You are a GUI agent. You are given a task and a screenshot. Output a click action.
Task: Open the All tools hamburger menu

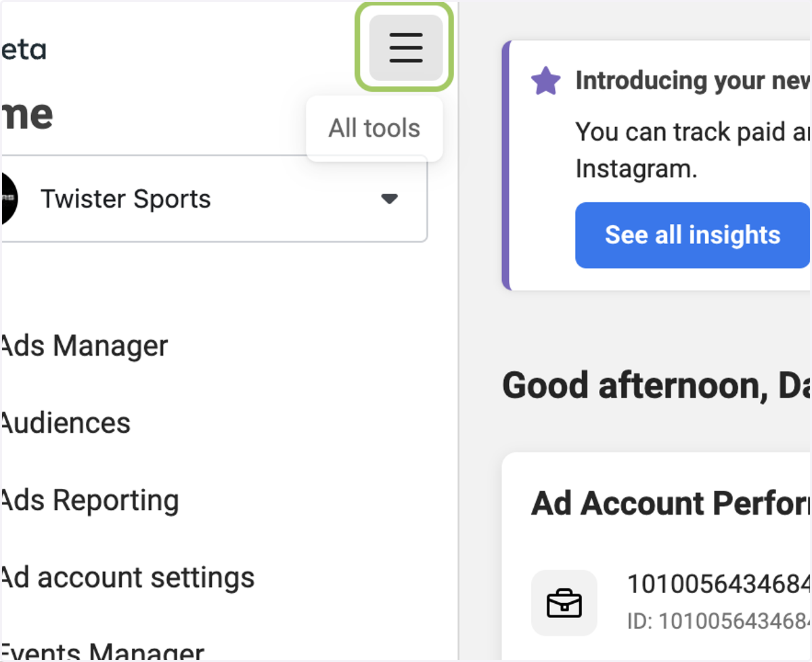click(x=406, y=47)
